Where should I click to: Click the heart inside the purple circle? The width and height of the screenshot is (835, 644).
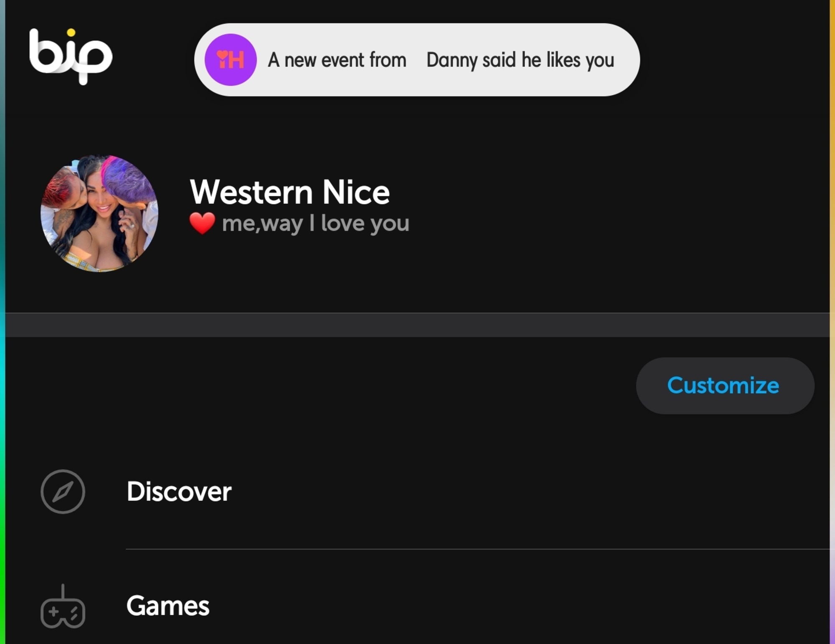(222, 55)
